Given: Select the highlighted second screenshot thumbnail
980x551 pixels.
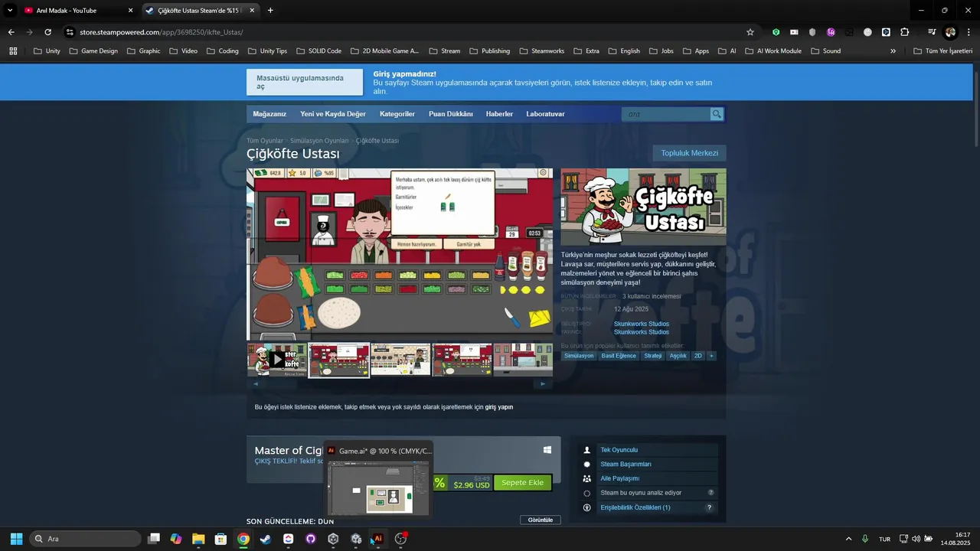Looking at the screenshot, I should click(x=339, y=360).
